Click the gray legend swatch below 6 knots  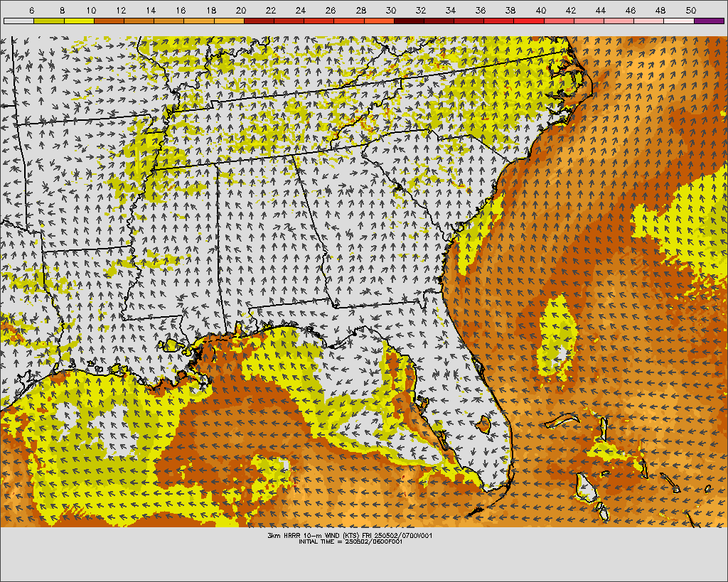18,21
